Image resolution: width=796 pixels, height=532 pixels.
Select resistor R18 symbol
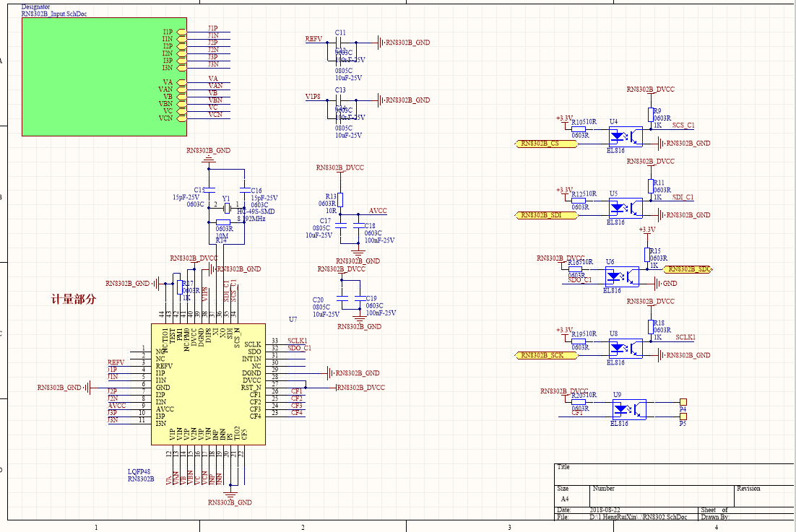tap(650, 326)
